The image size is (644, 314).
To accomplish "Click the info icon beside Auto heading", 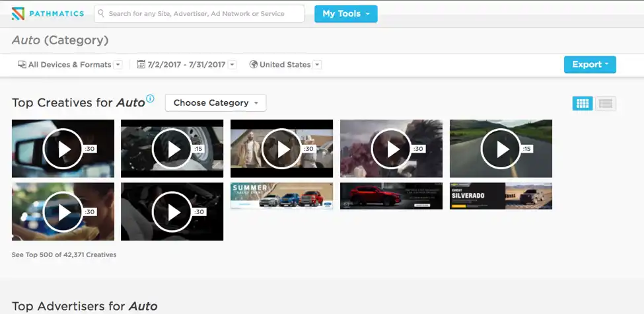I will 151,98.
